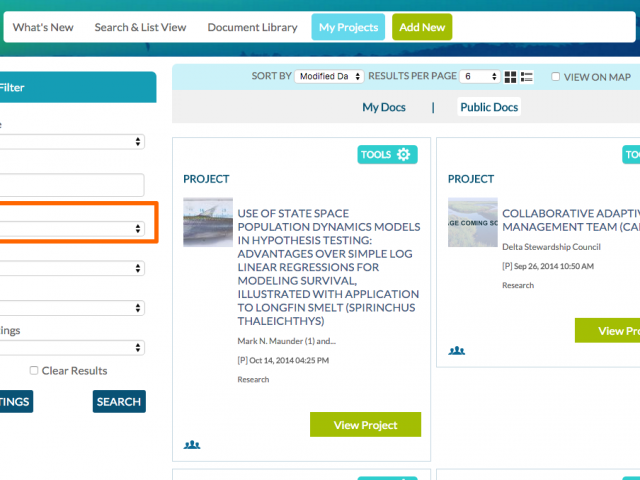Screen dimensions: 640x480
Task: Open the orange-highlighted filter dropdown
Action: pyautogui.click(x=72, y=229)
